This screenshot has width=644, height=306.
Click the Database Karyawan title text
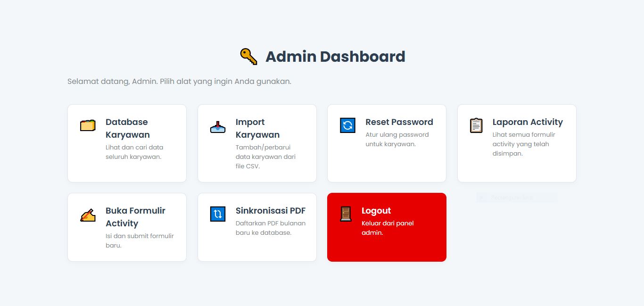(x=127, y=128)
